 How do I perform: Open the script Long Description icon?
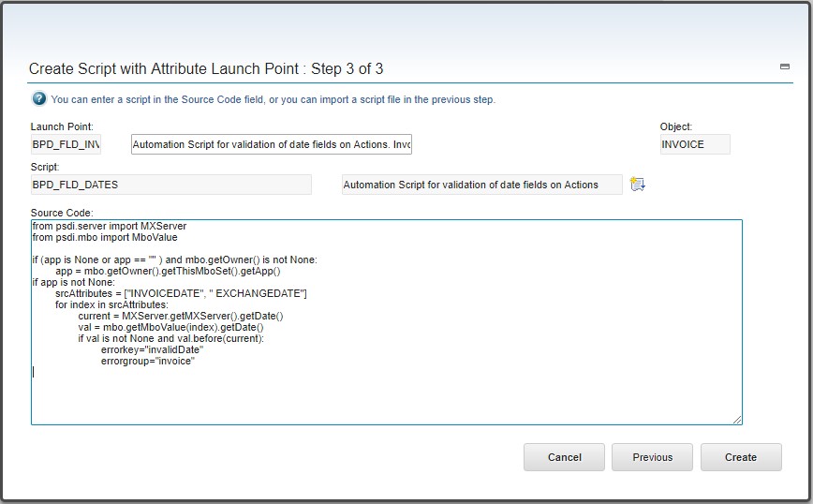pyautogui.click(x=637, y=184)
